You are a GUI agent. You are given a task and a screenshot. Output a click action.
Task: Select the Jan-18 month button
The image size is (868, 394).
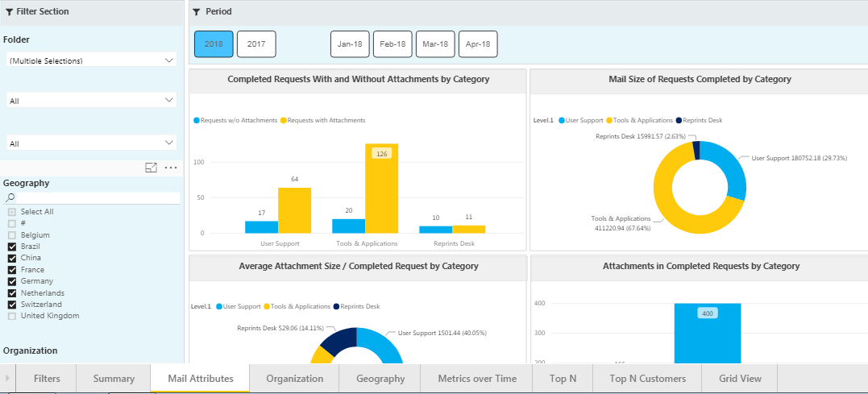350,44
